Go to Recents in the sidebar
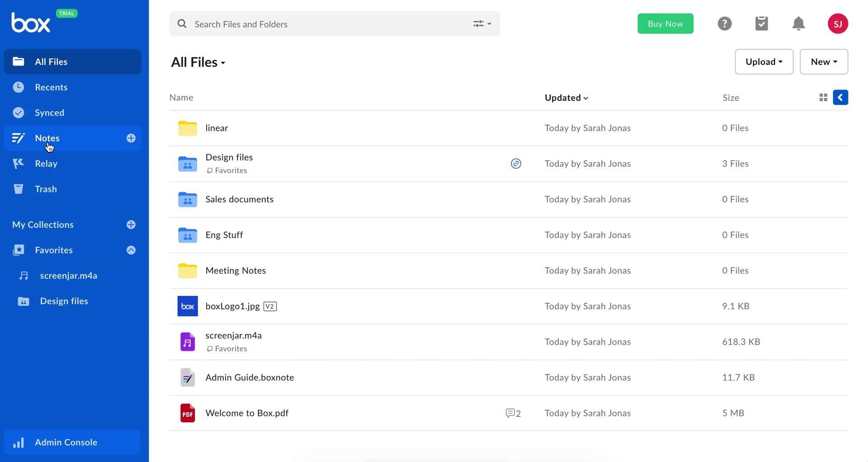The image size is (868, 462). pos(51,87)
